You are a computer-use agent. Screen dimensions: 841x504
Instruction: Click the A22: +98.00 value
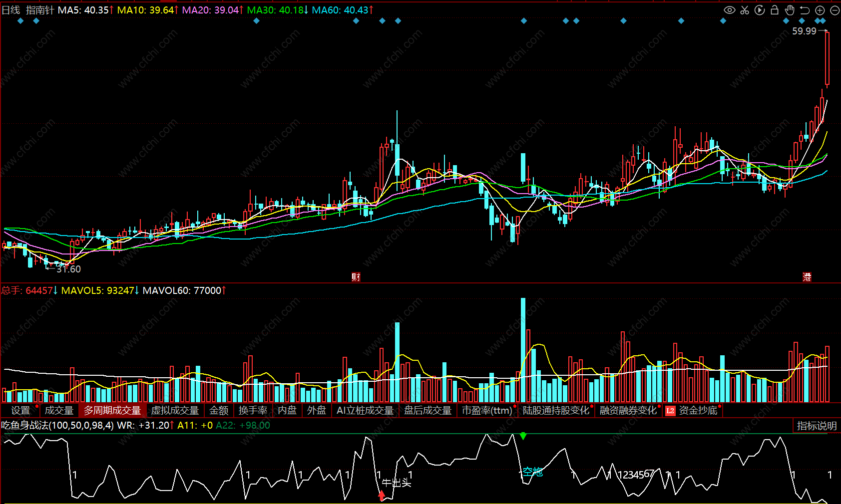[x=243, y=425]
